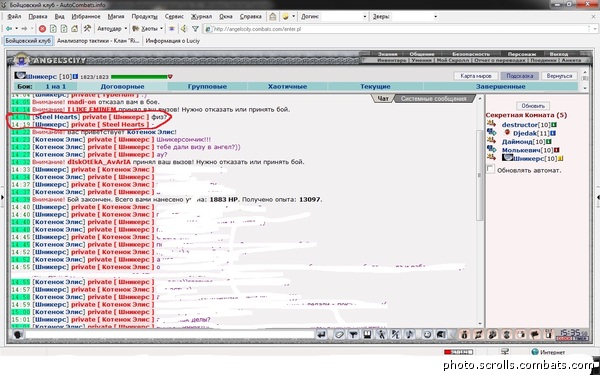Screen dimensions: 600x375
Task: Select the Хаотичные fights tab
Action: (287, 86)
